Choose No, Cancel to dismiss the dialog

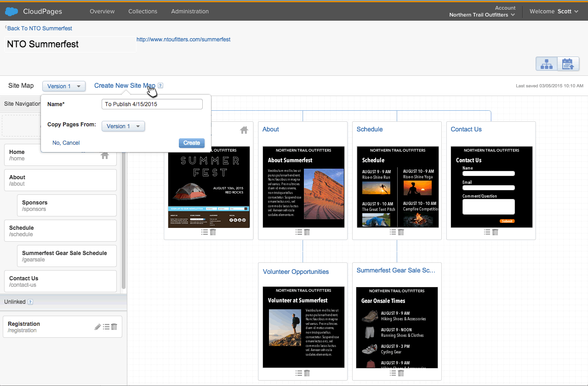[66, 142]
